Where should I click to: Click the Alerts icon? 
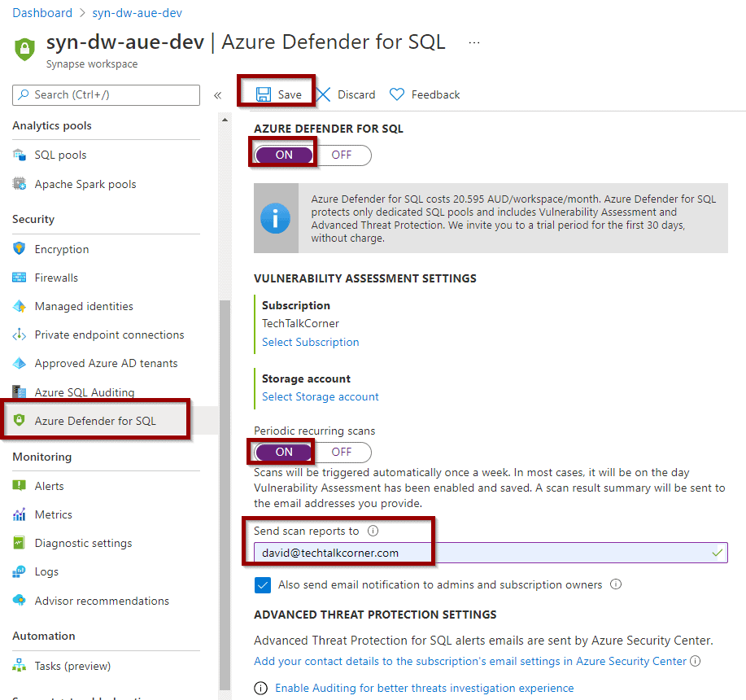point(19,485)
